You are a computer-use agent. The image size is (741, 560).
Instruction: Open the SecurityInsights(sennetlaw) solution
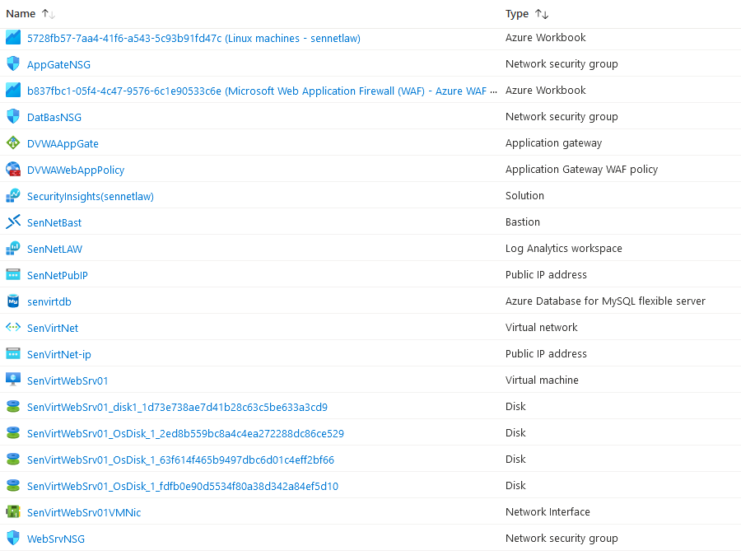[x=91, y=196]
